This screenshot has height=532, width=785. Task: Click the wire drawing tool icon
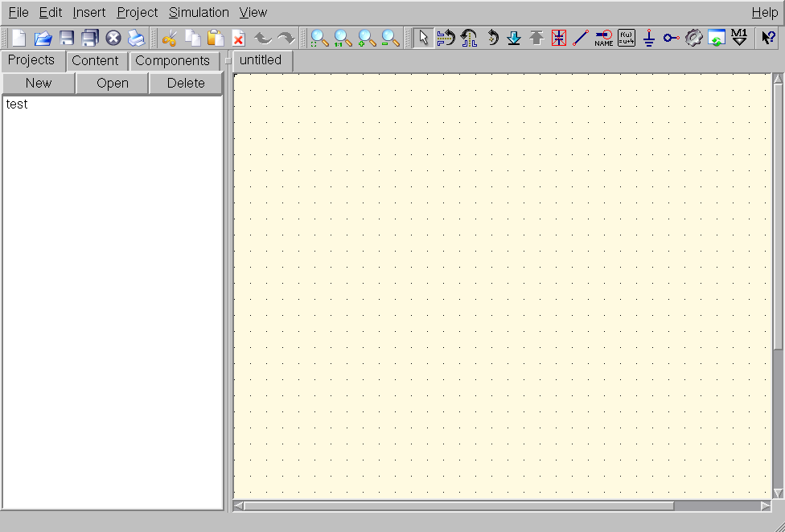(581, 38)
